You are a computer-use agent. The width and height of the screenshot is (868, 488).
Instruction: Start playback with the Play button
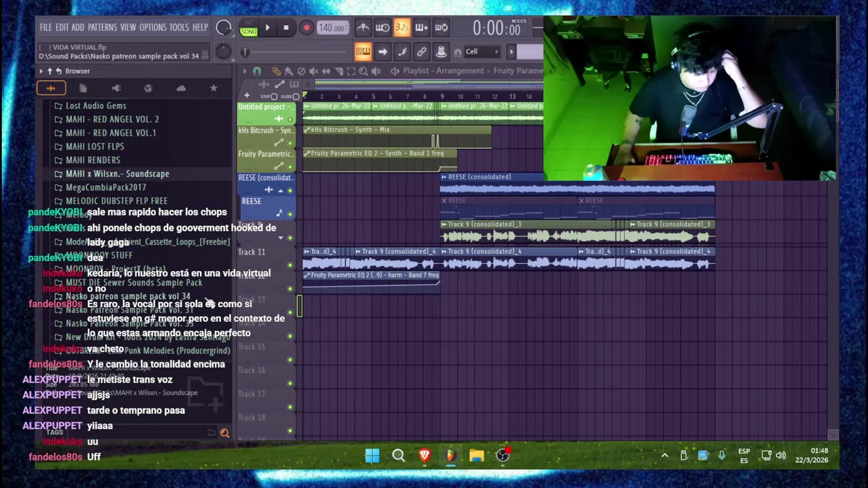pyautogui.click(x=267, y=28)
